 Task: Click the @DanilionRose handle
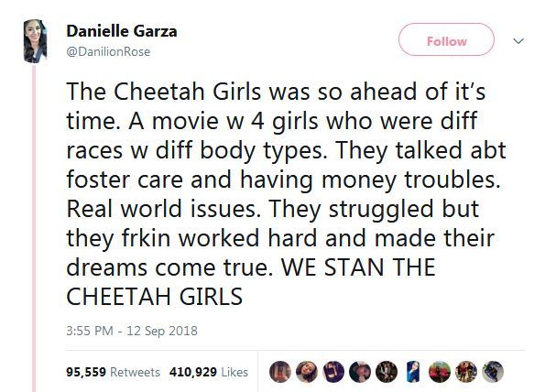tap(108, 51)
